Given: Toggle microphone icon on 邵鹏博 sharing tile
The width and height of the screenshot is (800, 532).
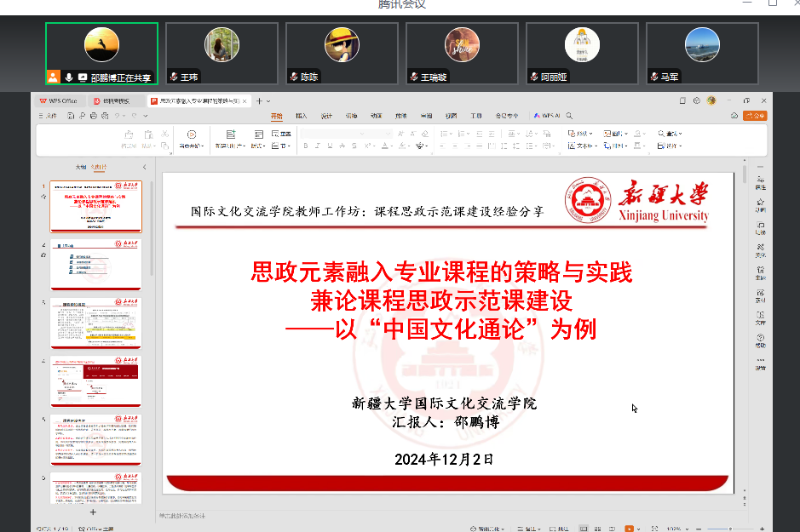Looking at the screenshot, I should [67, 77].
